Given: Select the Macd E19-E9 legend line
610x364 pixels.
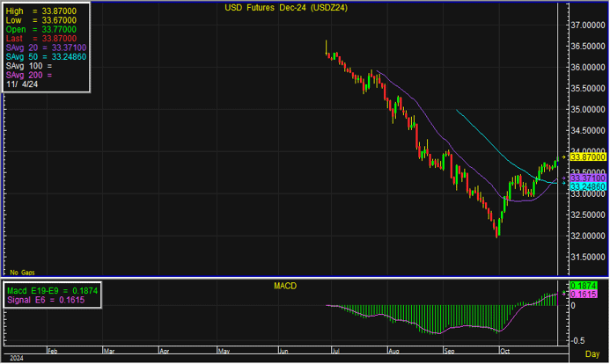Looking at the screenshot, I should 51,289.
